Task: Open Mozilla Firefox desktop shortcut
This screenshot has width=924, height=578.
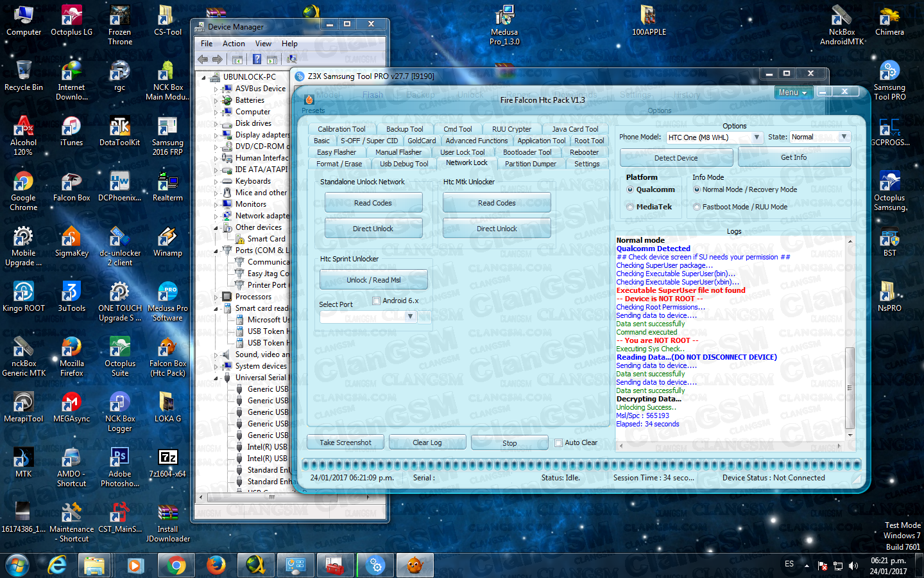Action: click(71, 356)
